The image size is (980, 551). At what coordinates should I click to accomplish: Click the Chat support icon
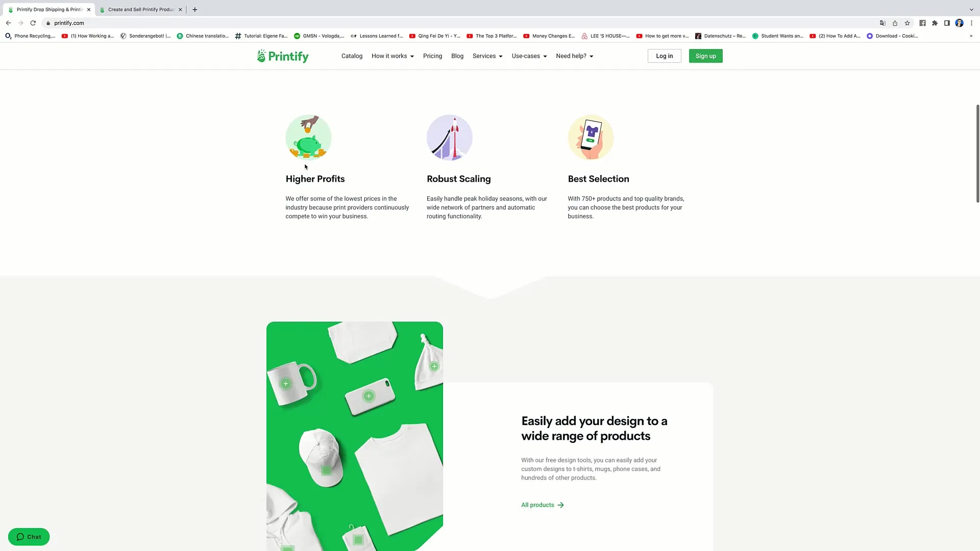coord(28,537)
